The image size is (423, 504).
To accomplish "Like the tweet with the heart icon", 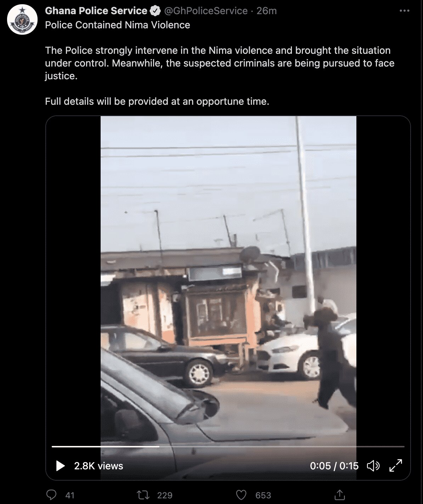I will pyautogui.click(x=241, y=495).
